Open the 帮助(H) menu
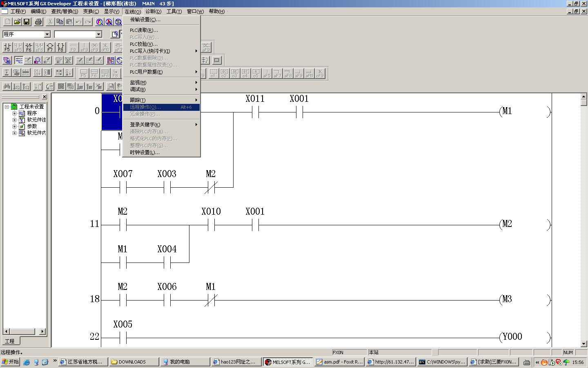This screenshot has width=588, height=368. click(217, 11)
